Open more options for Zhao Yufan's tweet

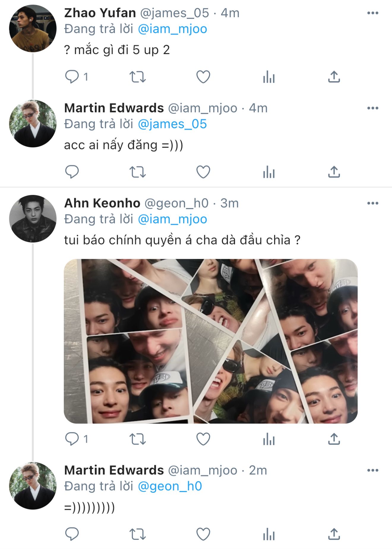(x=373, y=13)
